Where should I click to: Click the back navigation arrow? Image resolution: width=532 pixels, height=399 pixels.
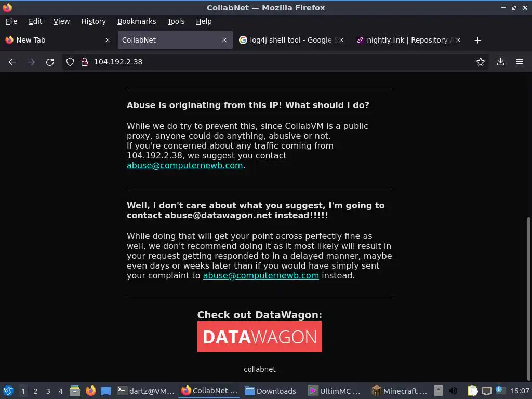(12, 62)
